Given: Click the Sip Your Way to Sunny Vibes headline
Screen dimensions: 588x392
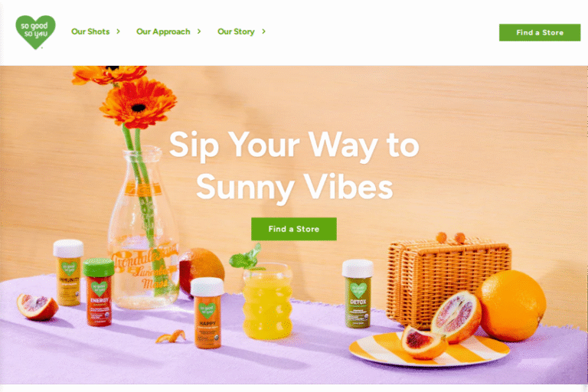Looking at the screenshot, I should pos(294,165).
